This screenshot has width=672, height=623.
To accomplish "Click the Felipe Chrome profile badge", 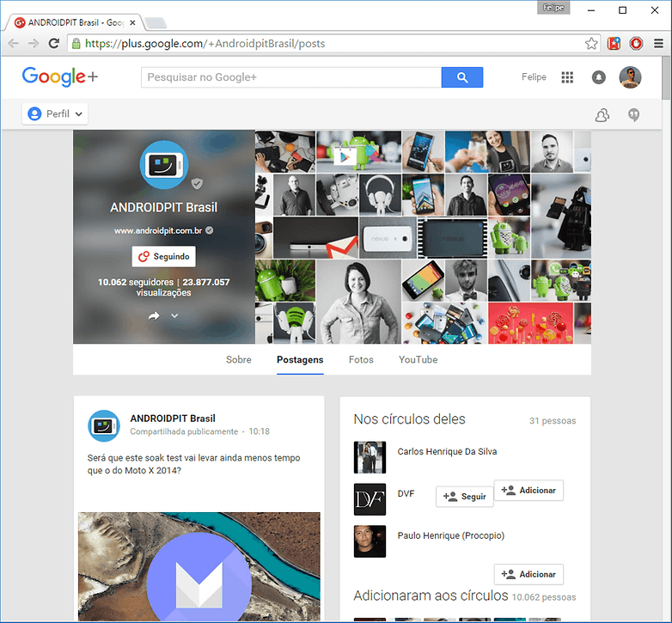I will pyautogui.click(x=553, y=8).
